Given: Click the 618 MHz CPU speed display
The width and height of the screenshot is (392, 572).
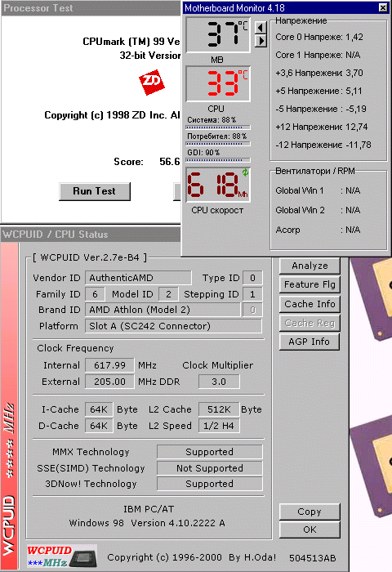Looking at the screenshot, I should click(x=218, y=185).
